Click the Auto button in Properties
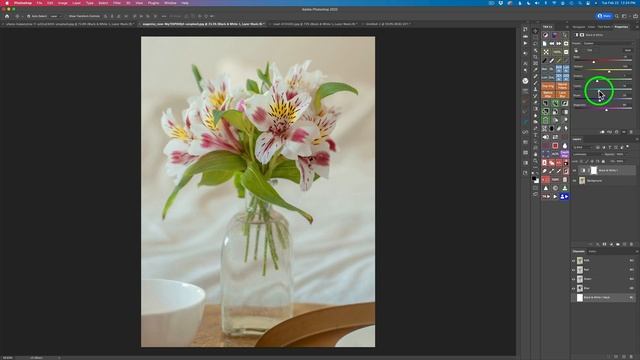The image size is (640, 360). [x=627, y=50]
